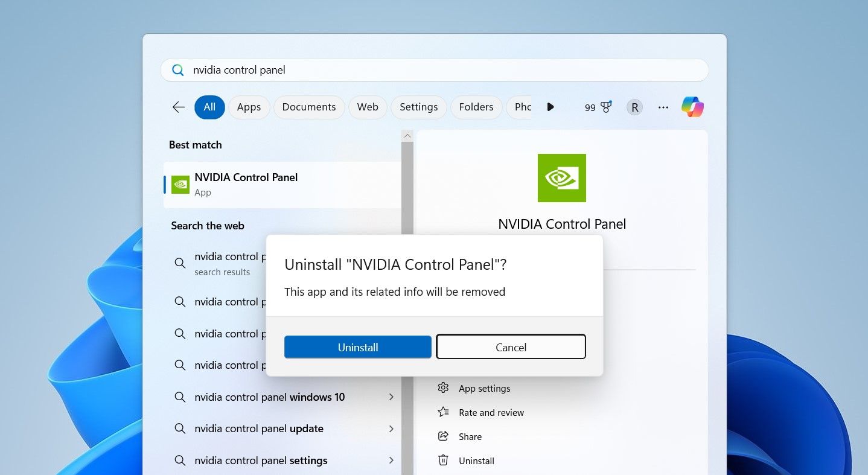Screen dimensions: 868x475
Task: Click the search magnifier in the search bar
Action: point(177,69)
